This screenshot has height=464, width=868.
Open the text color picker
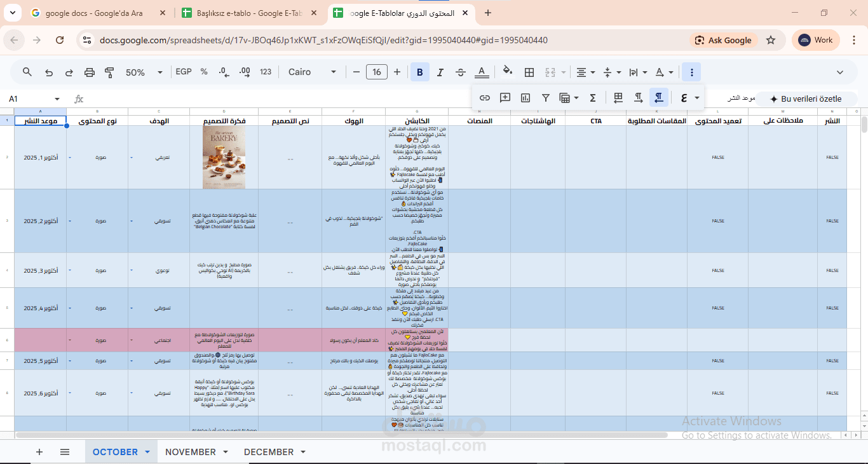(x=482, y=72)
